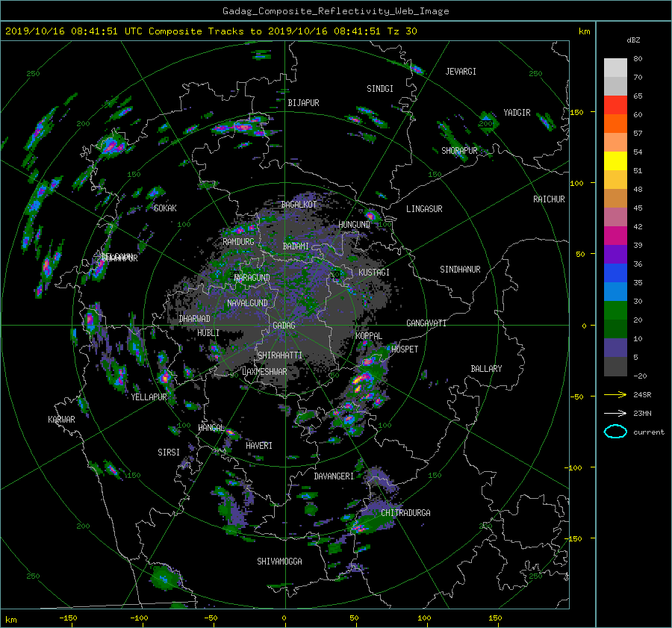
Task: Select the BIJAPUR city label
Action: (x=303, y=103)
